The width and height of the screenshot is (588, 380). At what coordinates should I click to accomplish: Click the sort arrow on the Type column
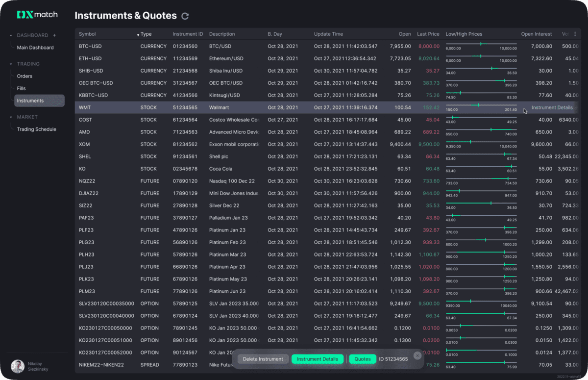click(139, 34)
